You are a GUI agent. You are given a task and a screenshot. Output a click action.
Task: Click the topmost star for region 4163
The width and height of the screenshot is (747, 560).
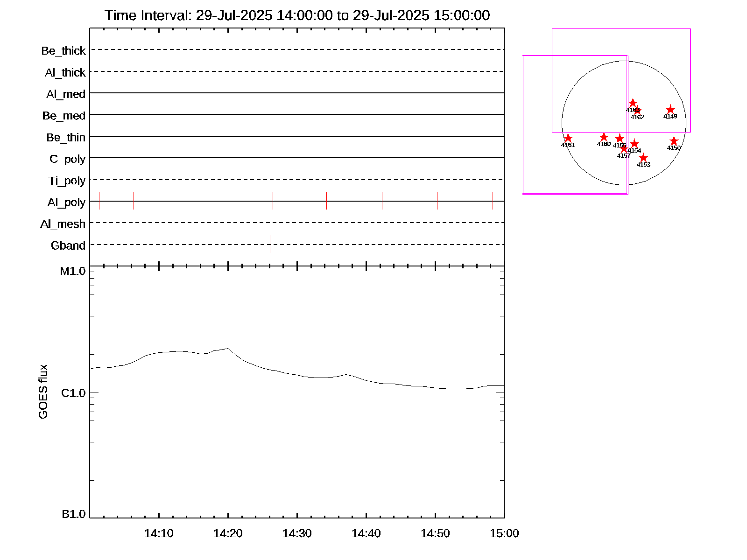[x=633, y=103]
